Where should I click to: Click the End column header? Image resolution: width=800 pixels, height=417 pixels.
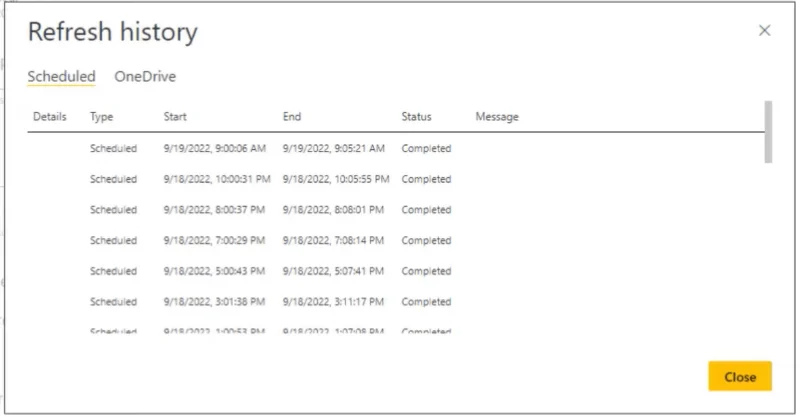(x=292, y=117)
